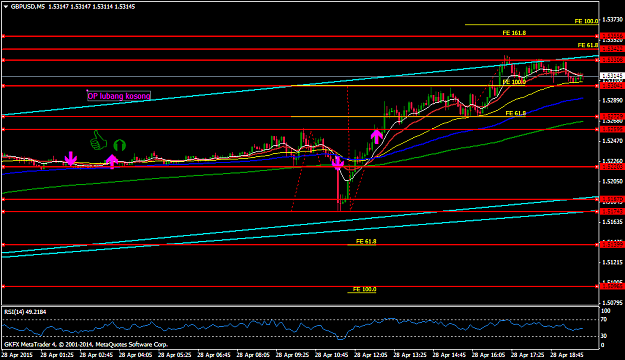The image size is (625, 360).
Task: Click the 28 Apr 05:25 time label
Action: 175,354
